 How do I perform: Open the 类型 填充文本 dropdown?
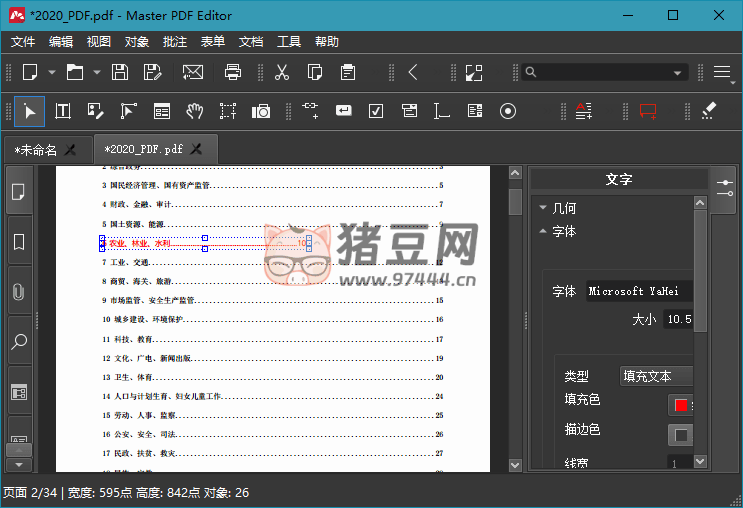pyautogui.click(x=656, y=376)
